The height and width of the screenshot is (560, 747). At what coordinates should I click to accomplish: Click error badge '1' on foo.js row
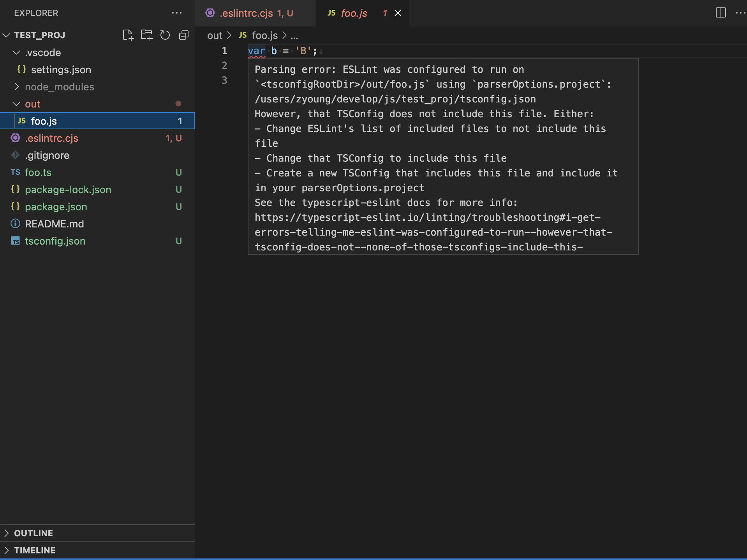coord(180,121)
